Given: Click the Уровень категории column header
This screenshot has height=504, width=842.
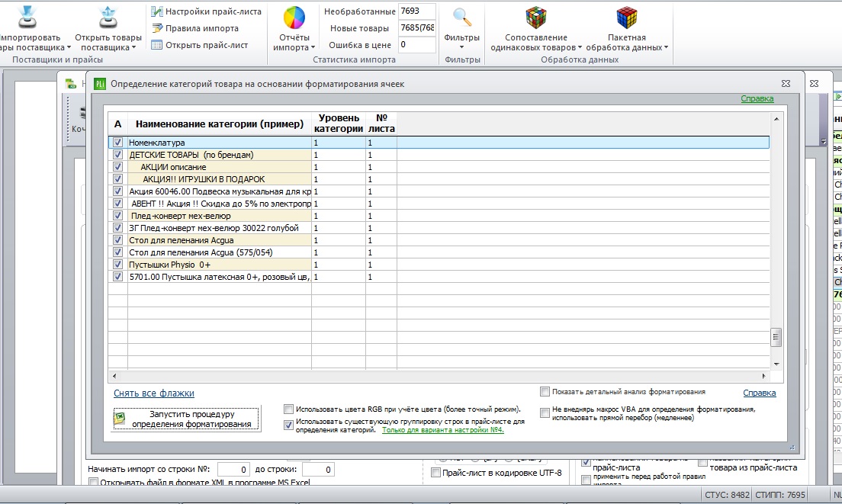Looking at the screenshot, I should (339, 124).
